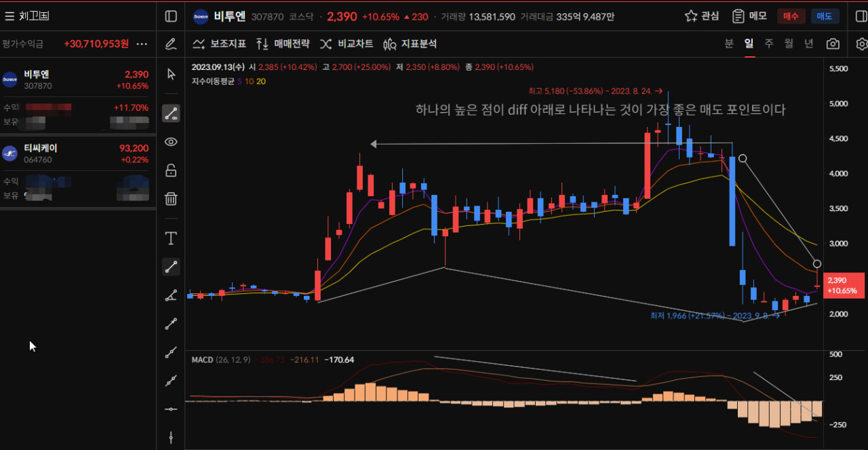
Task: Click the 거래대금 335억 9,487만 text
Action: coord(568,16)
